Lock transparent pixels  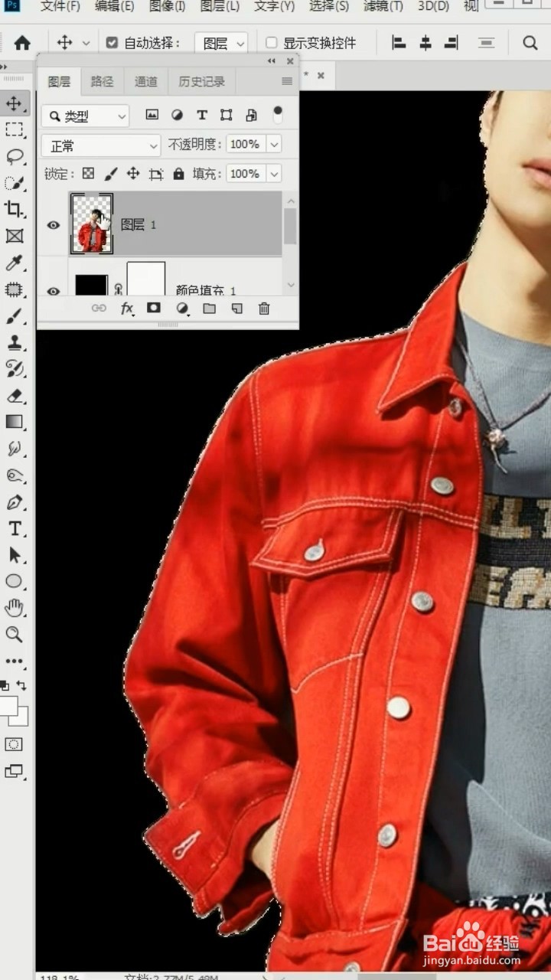click(89, 174)
